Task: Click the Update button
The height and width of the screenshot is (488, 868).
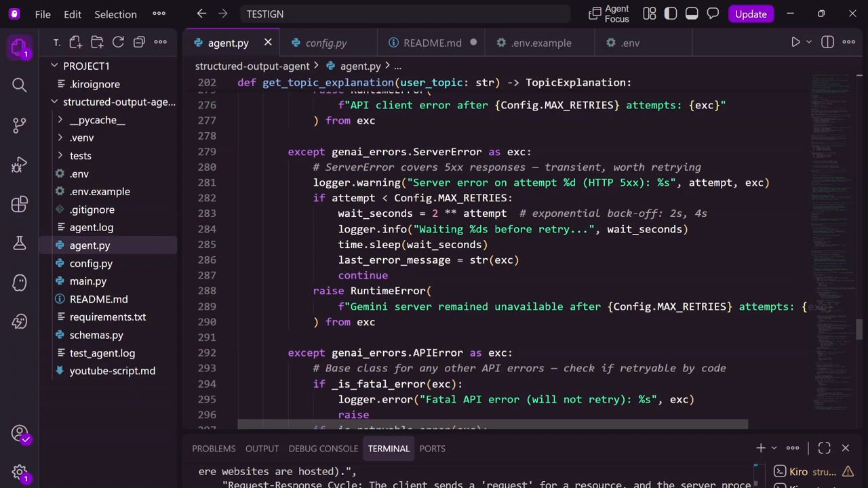Action: (x=751, y=14)
